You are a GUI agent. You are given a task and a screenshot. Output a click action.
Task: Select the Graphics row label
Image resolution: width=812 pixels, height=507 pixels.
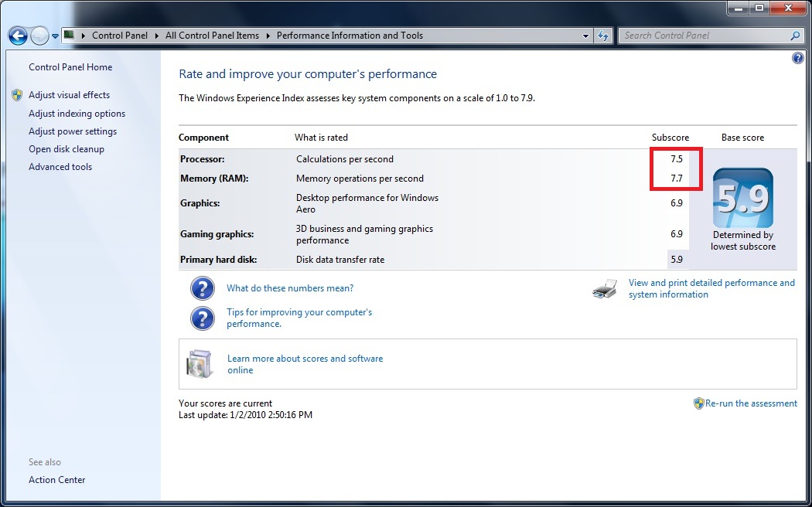point(200,203)
